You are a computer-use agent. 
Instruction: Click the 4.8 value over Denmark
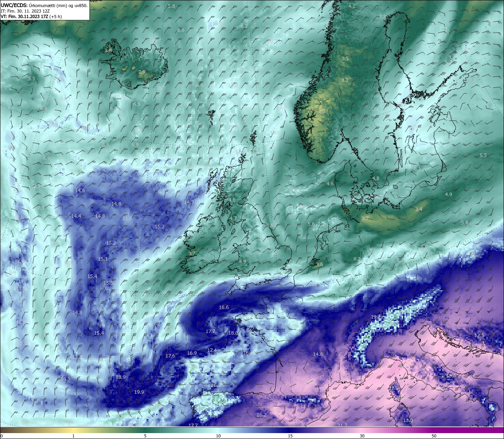pyautogui.click(x=376, y=178)
